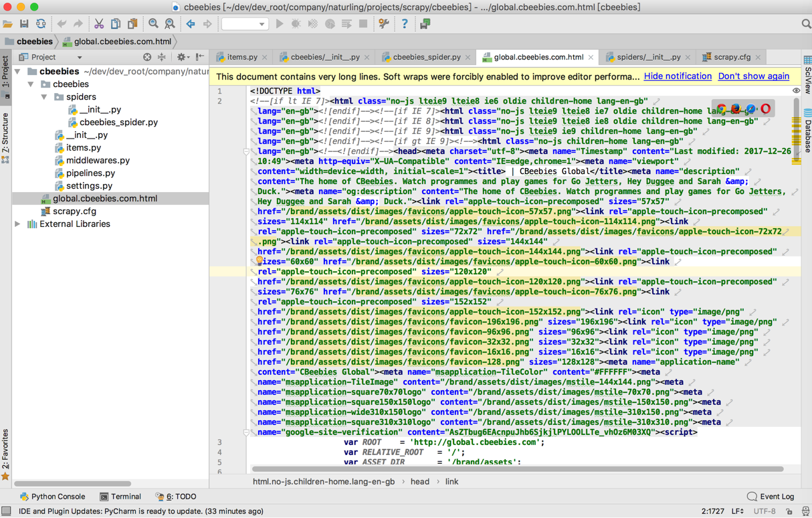Screen dimensions: 812x518
Task: Click the Hide notification link
Action: pyautogui.click(x=677, y=76)
